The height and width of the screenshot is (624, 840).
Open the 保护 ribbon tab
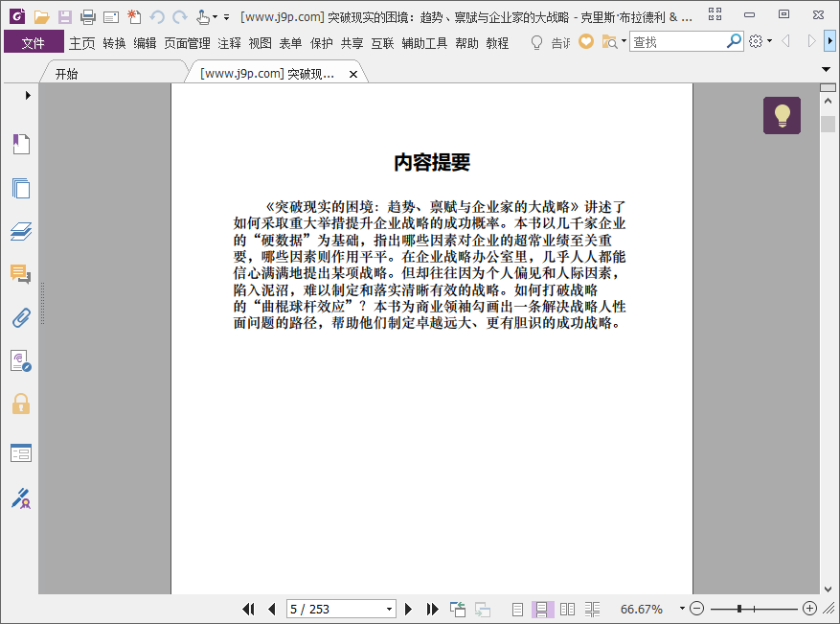[x=322, y=43]
